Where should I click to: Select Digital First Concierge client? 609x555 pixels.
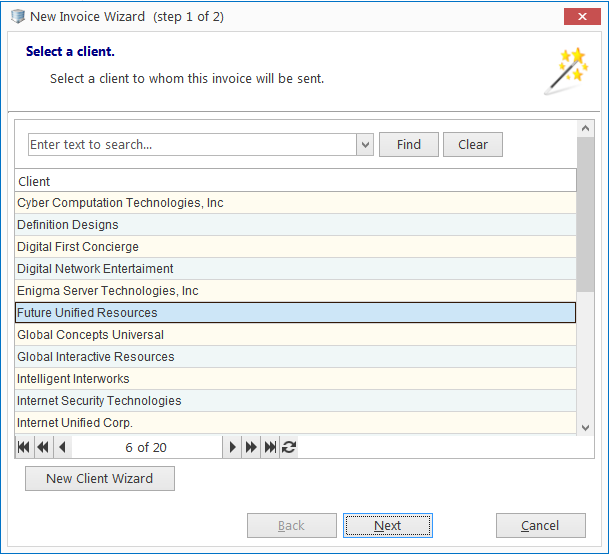[295, 247]
